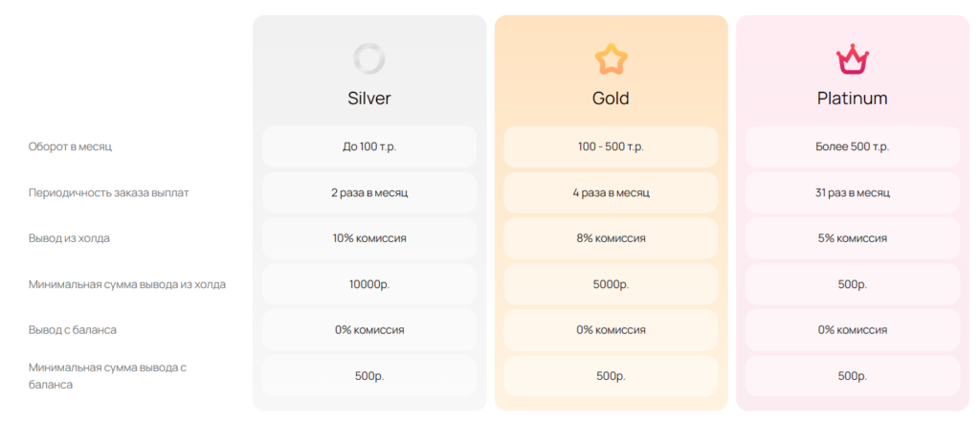
Task: Click the "Более 500 т.р." Platinum cell
Action: pyautogui.click(x=853, y=147)
